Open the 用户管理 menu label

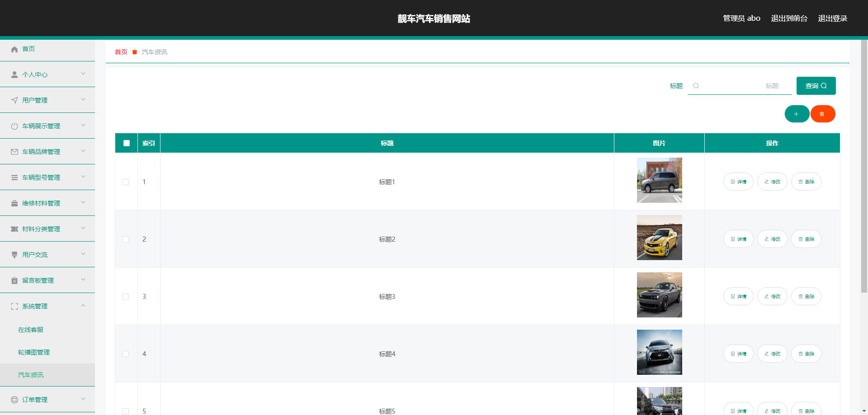point(35,100)
